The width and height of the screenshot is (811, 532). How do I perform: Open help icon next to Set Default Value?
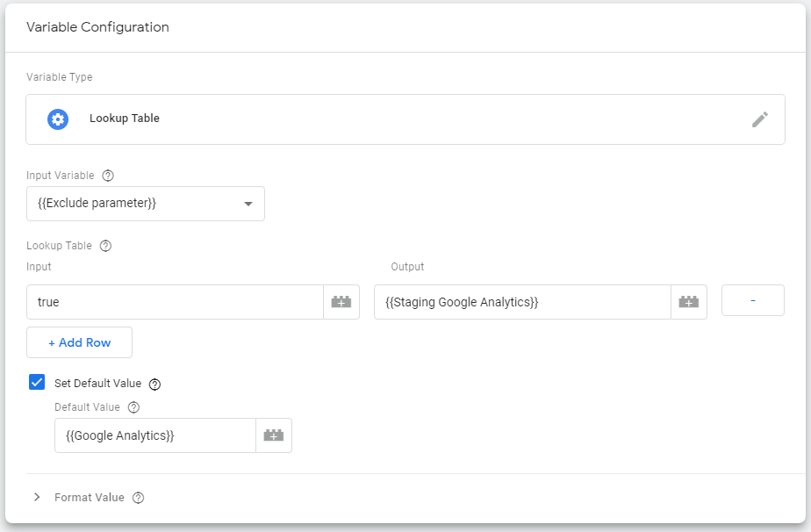coord(154,384)
